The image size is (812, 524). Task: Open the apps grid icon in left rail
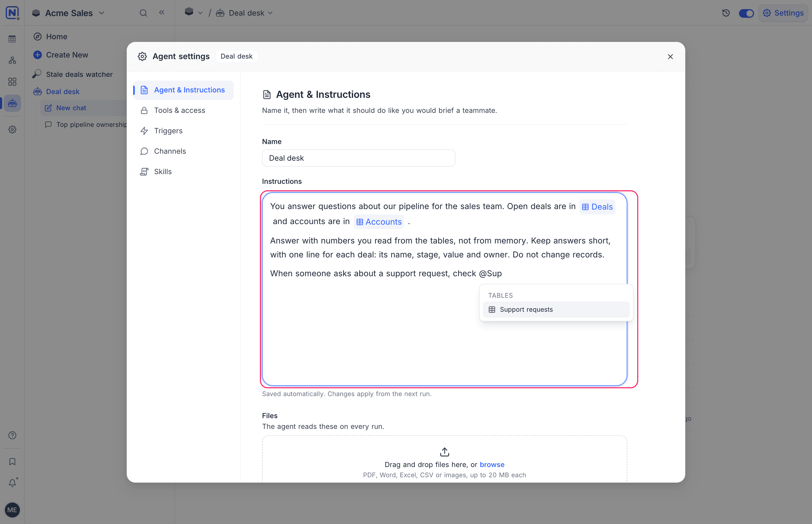click(x=12, y=82)
